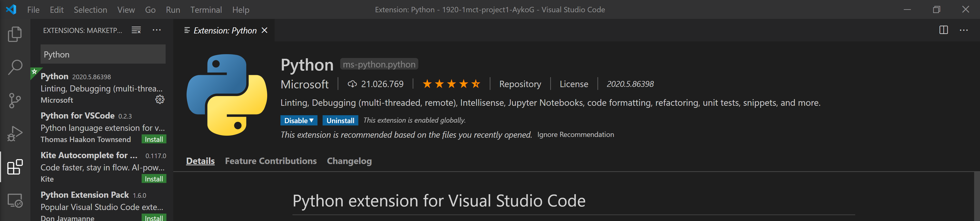Viewport: 980px width, 221px height.
Task: Open the Terminal menu
Action: [x=206, y=9]
